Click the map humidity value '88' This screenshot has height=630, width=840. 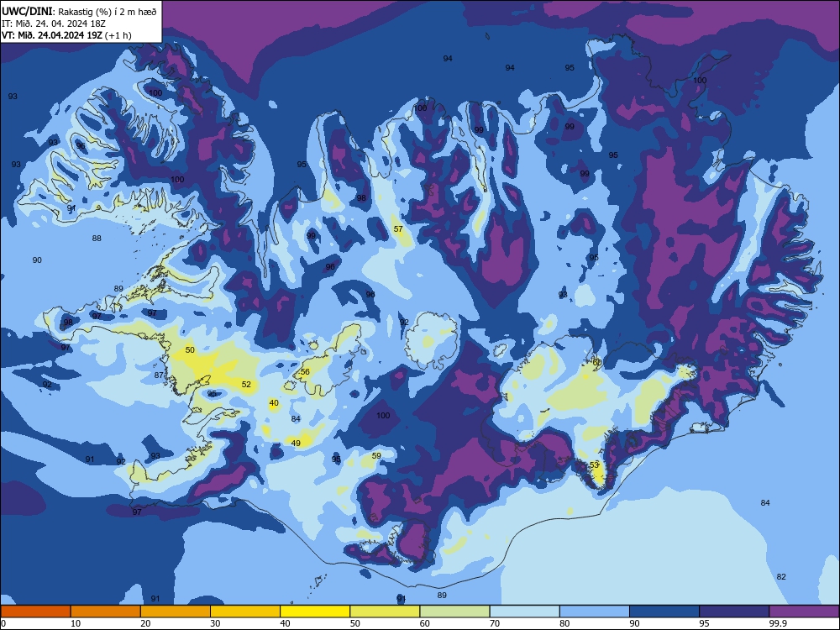97,239
